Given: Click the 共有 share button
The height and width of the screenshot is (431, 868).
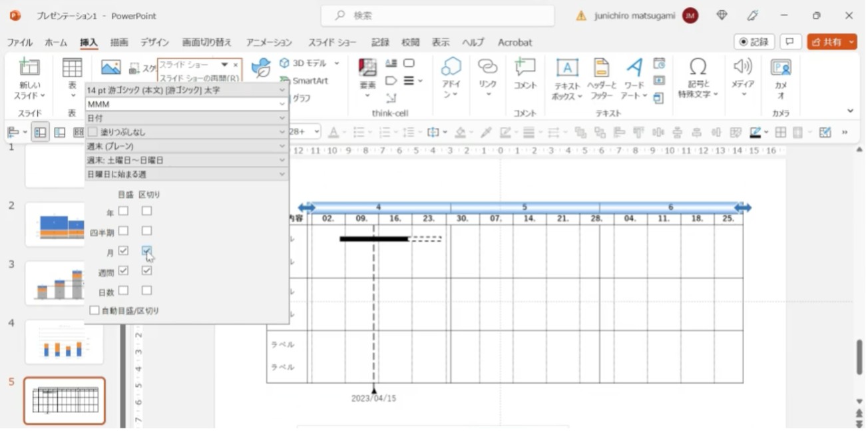Looking at the screenshot, I should pos(831,42).
